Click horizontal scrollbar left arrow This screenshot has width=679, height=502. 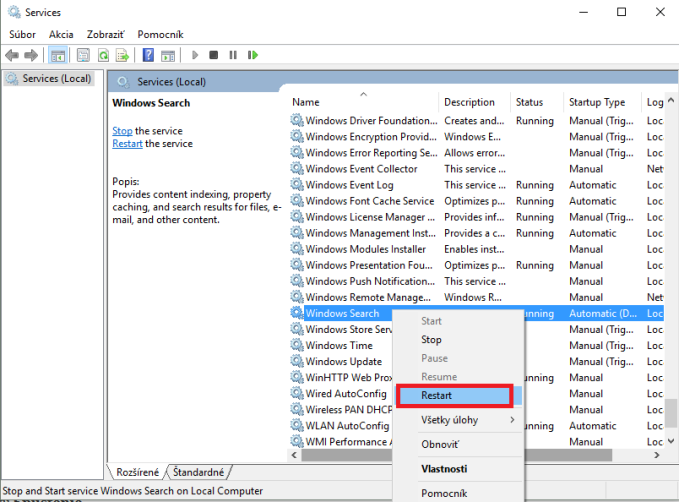click(x=294, y=455)
